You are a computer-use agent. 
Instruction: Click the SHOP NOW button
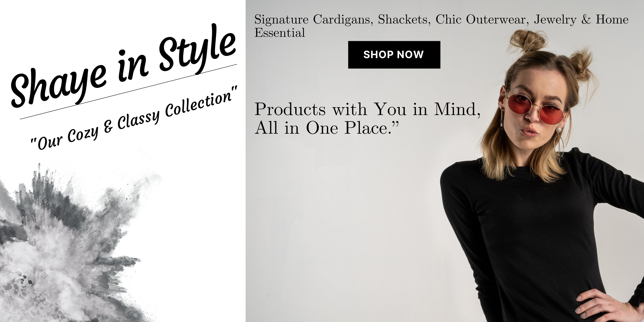394,55
